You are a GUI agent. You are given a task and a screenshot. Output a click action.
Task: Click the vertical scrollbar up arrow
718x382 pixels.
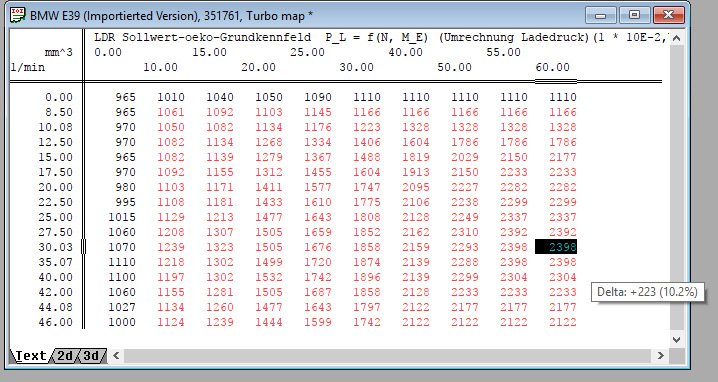[x=677, y=38]
